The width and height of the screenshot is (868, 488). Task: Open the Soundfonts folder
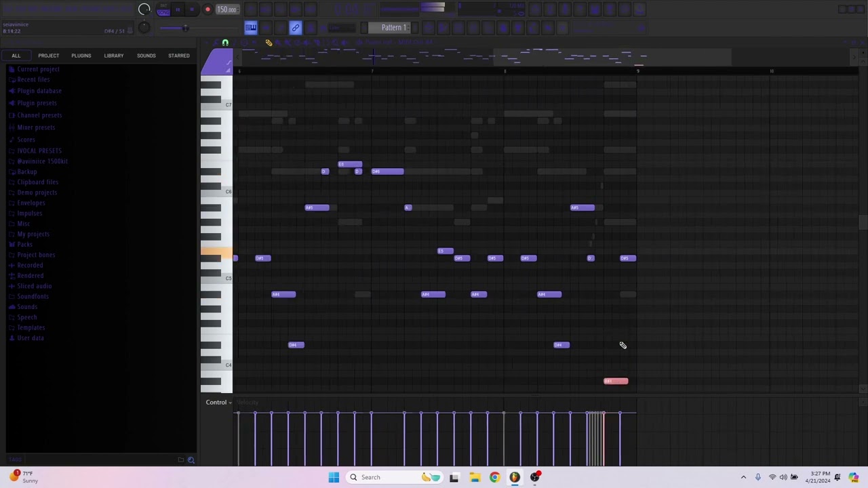pyautogui.click(x=33, y=296)
